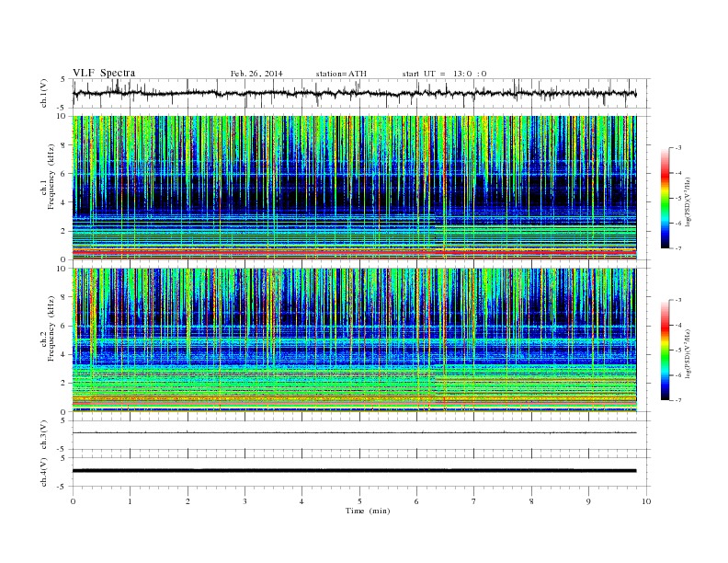Click the 'Time (min)' axis label
The width and height of the screenshot is (728, 563).
point(368,511)
